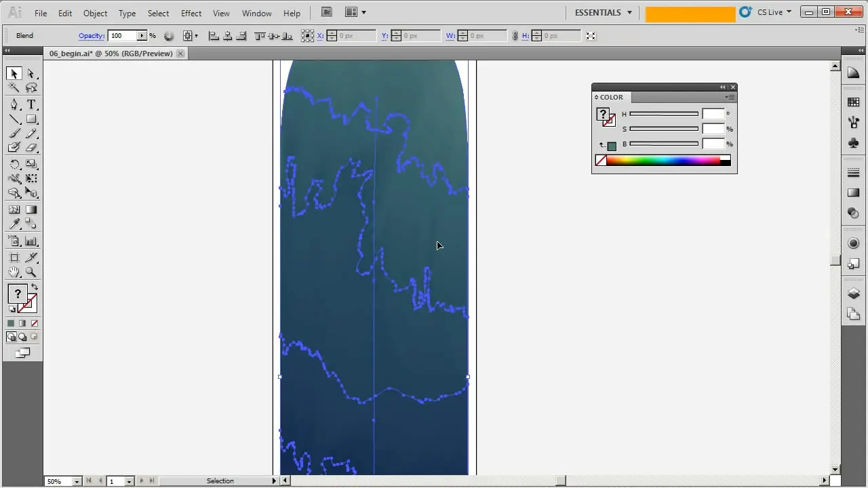Select the Paintbrush tool
The height and width of the screenshot is (488, 868).
pos(14,134)
